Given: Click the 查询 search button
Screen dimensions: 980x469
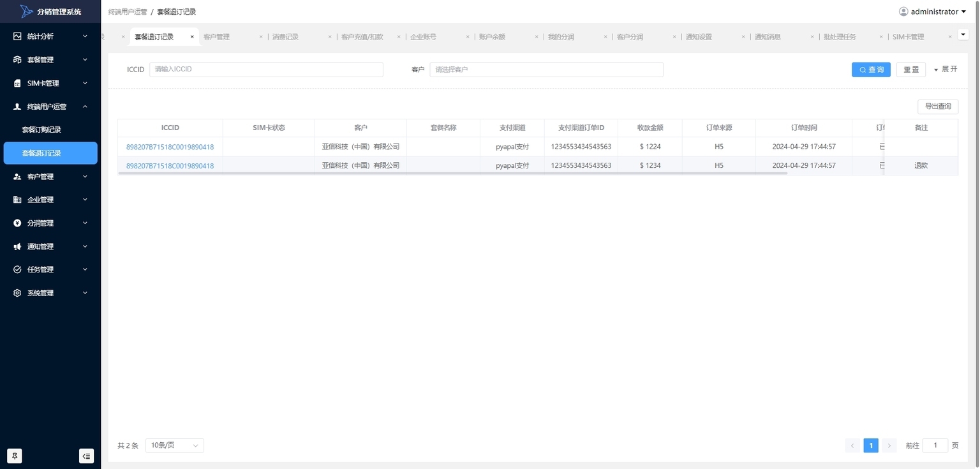Looking at the screenshot, I should click(870, 70).
